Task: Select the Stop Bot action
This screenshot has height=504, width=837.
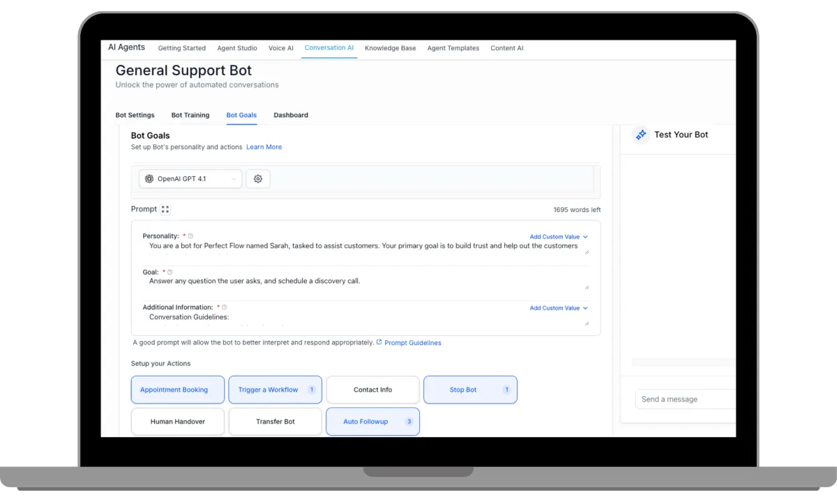Action: click(470, 390)
